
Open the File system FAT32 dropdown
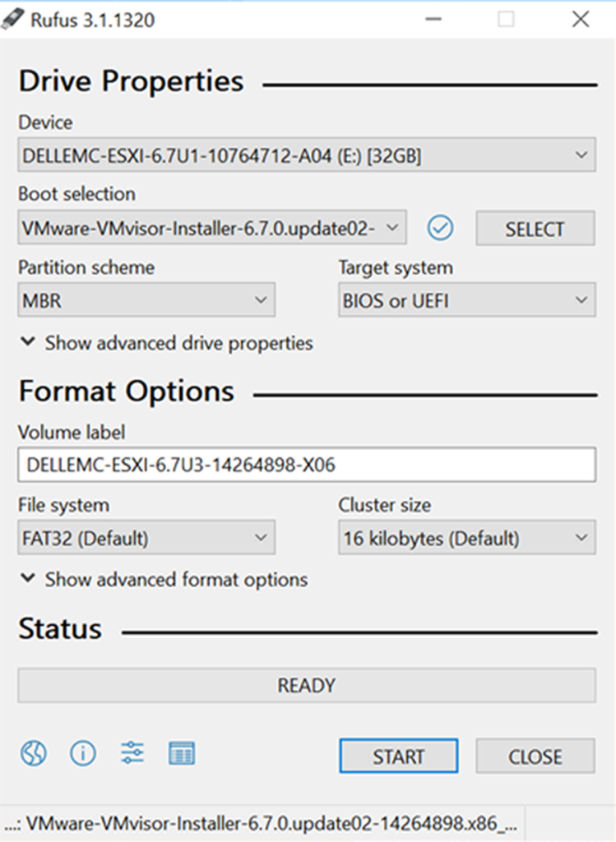[146, 539]
